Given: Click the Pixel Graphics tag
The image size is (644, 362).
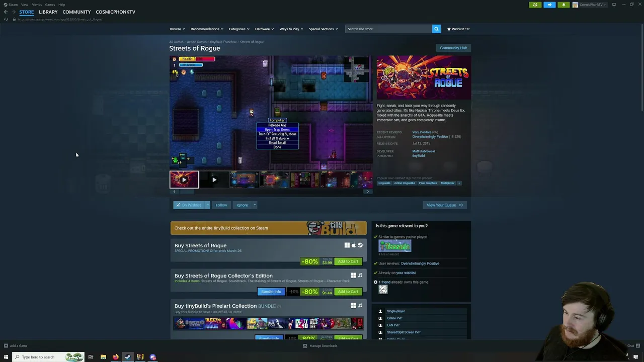Looking at the screenshot, I should (x=428, y=183).
